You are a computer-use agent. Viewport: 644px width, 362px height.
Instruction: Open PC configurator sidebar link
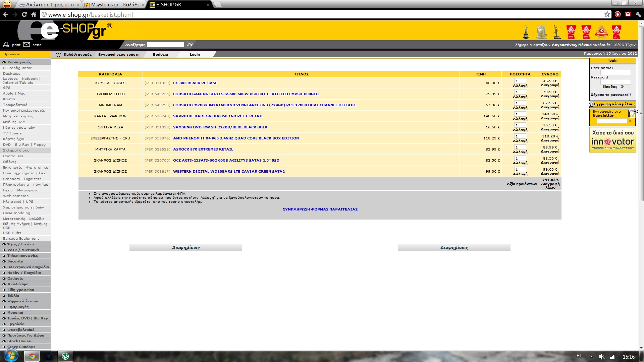(17, 68)
